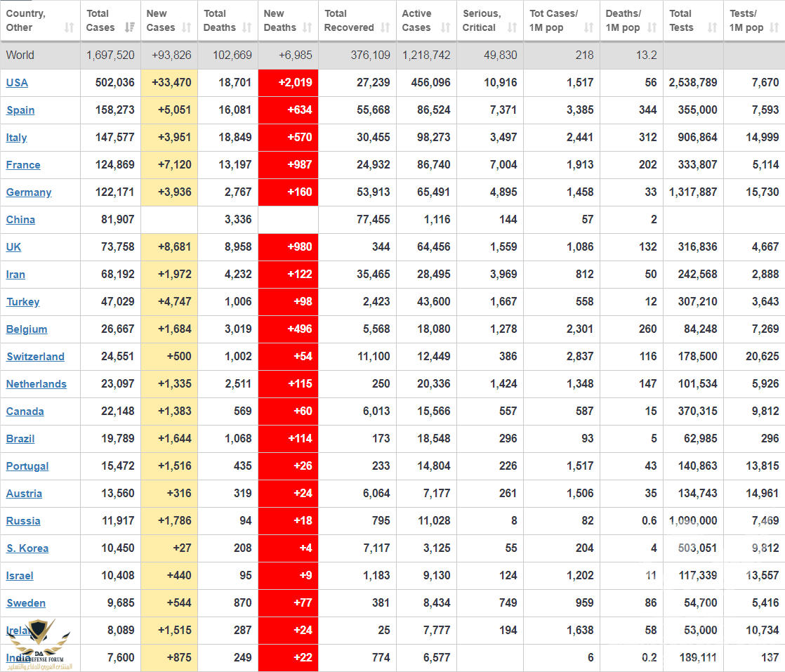785x672 pixels.
Task: Select Sweden new deaths +77 cell
Action: click(289, 603)
